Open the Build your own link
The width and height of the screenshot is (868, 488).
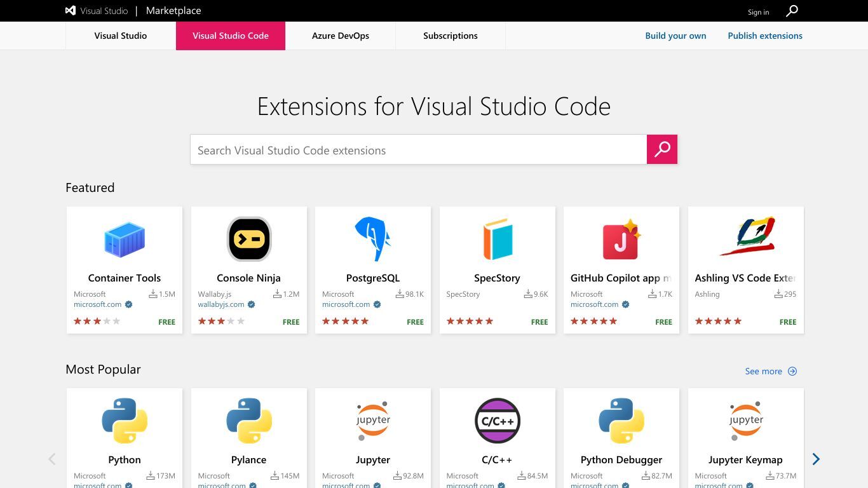[x=675, y=36]
